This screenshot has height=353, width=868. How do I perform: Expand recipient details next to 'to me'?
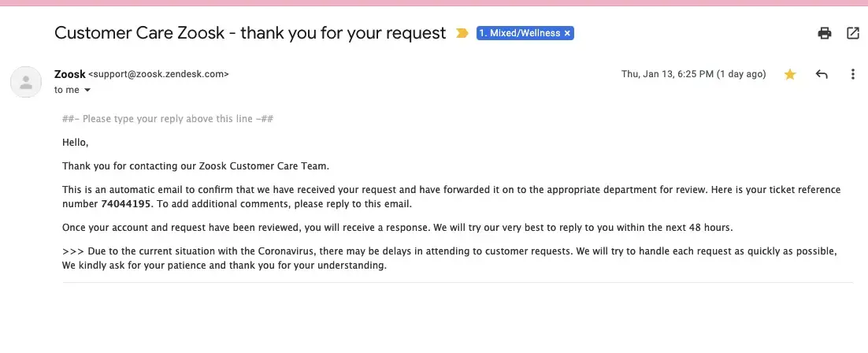click(x=87, y=91)
